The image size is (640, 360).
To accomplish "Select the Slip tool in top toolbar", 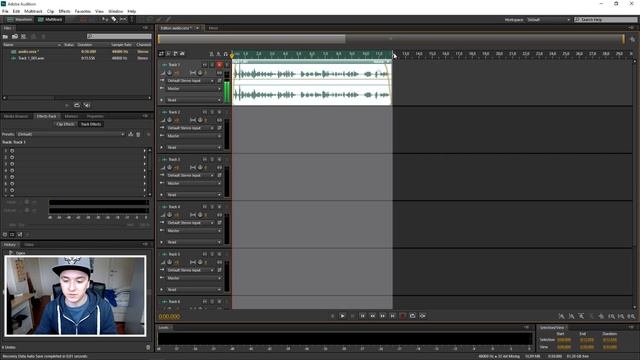I will pyautogui.click(x=123, y=19).
